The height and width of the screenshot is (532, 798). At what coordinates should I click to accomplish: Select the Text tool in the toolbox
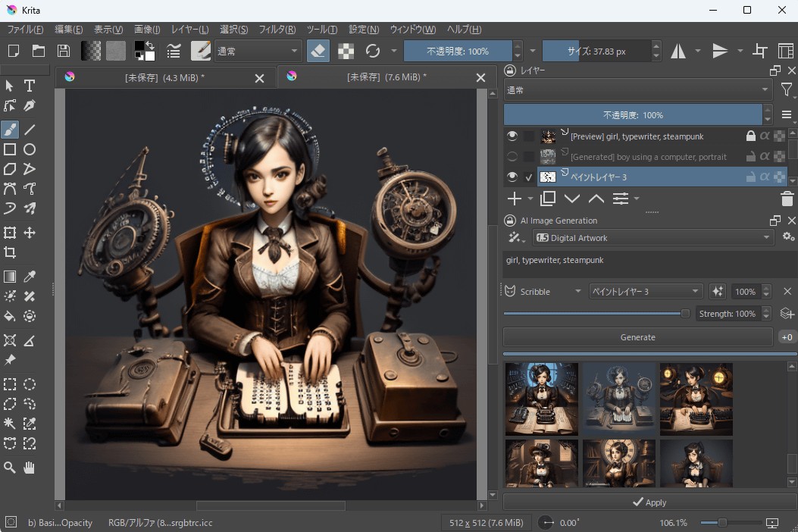point(30,86)
